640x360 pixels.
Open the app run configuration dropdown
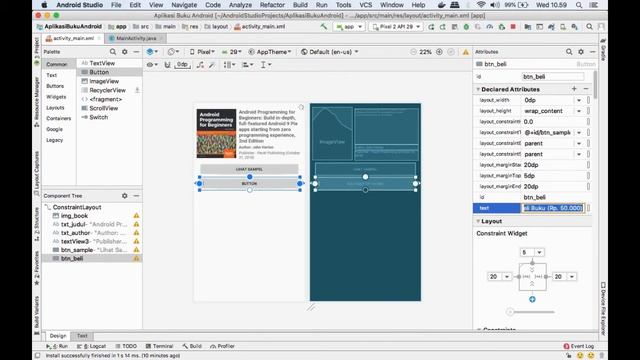coord(349,27)
